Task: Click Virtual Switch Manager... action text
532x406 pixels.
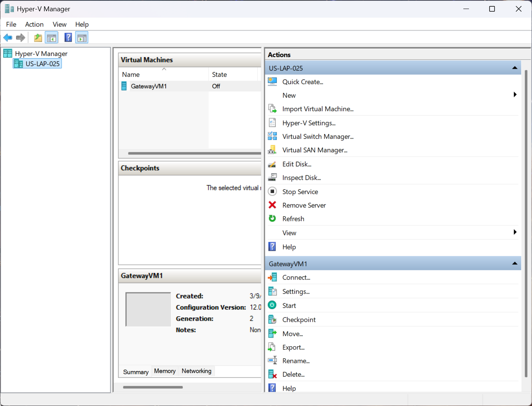Action: [x=318, y=137]
